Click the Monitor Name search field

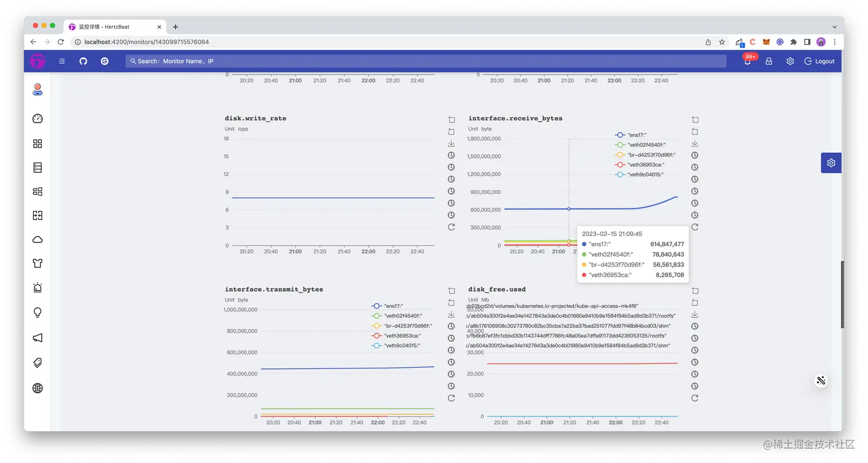pos(426,61)
